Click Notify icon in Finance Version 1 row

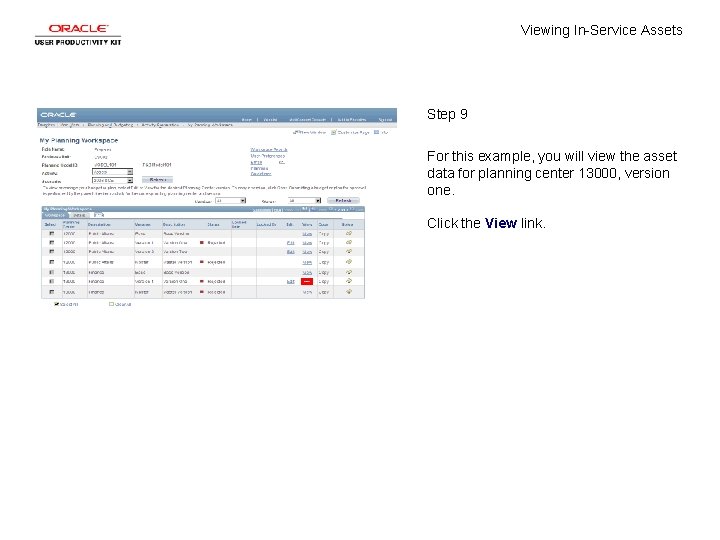click(349, 281)
